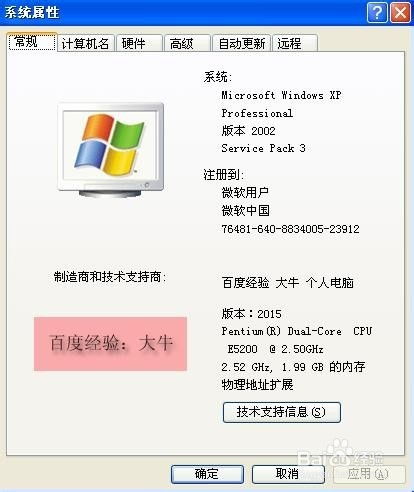Confirm with the 确定 button
Viewport: 414px width, 492px height.
tap(207, 474)
